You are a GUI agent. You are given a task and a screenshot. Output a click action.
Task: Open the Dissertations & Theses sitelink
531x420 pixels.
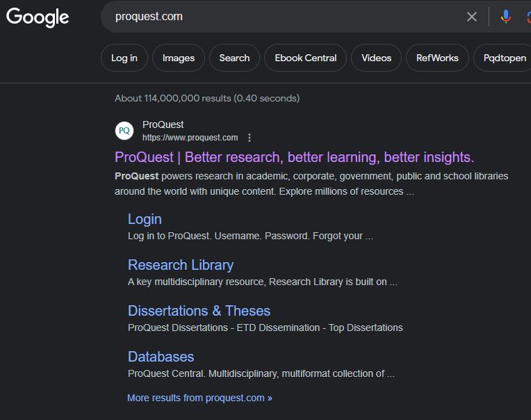[199, 311]
